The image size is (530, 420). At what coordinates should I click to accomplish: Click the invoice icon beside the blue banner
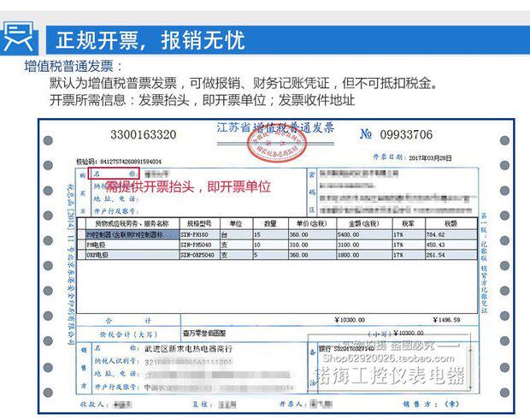(19, 39)
